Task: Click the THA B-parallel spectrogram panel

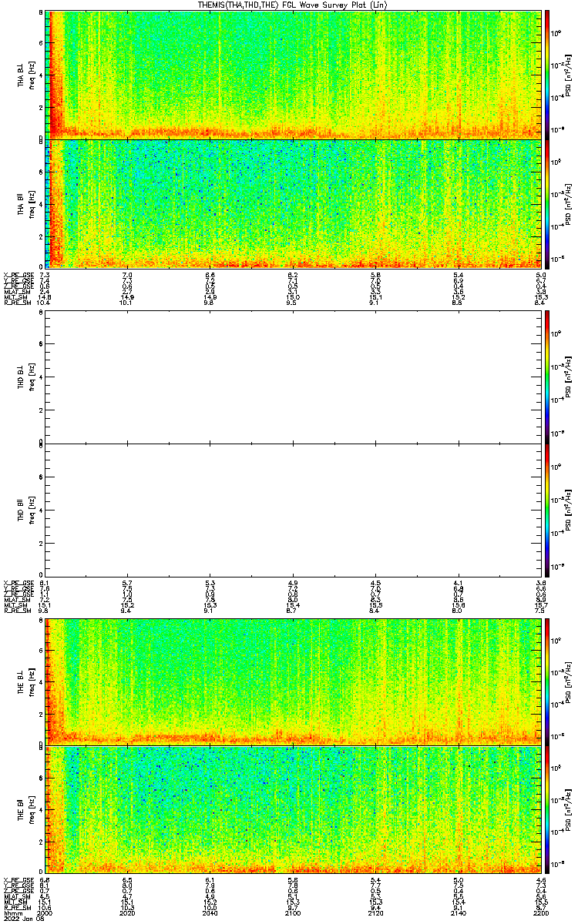Action: click(x=293, y=203)
